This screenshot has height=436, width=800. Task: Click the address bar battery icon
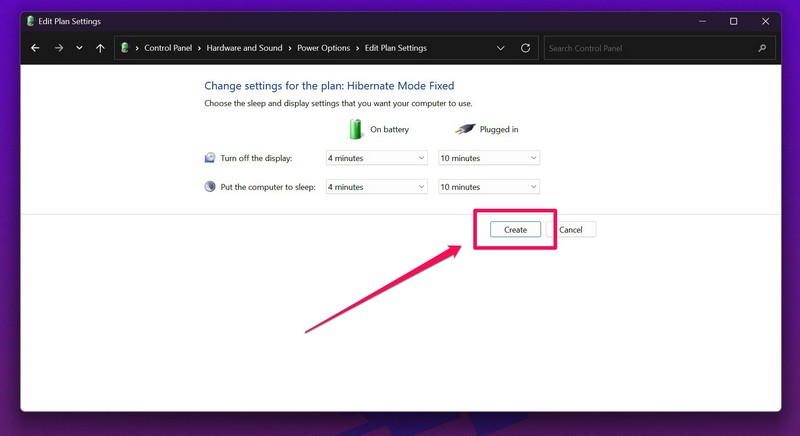point(125,48)
